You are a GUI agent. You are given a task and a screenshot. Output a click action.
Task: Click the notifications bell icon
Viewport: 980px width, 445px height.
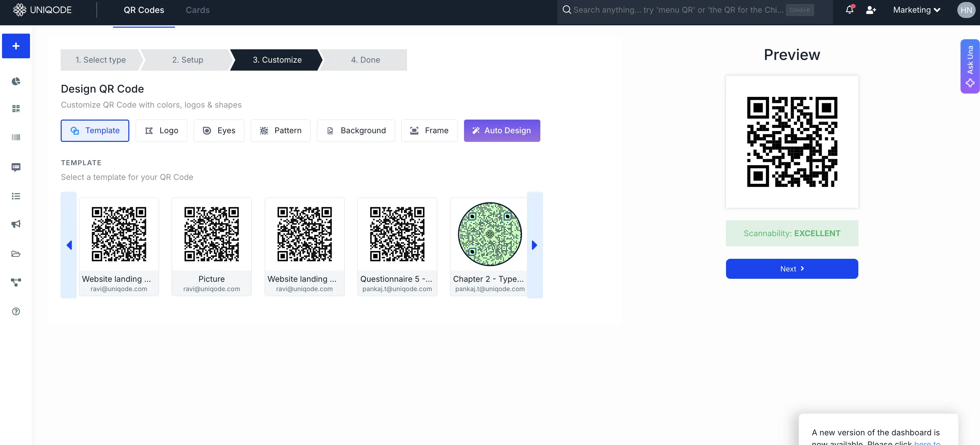coord(849,10)
